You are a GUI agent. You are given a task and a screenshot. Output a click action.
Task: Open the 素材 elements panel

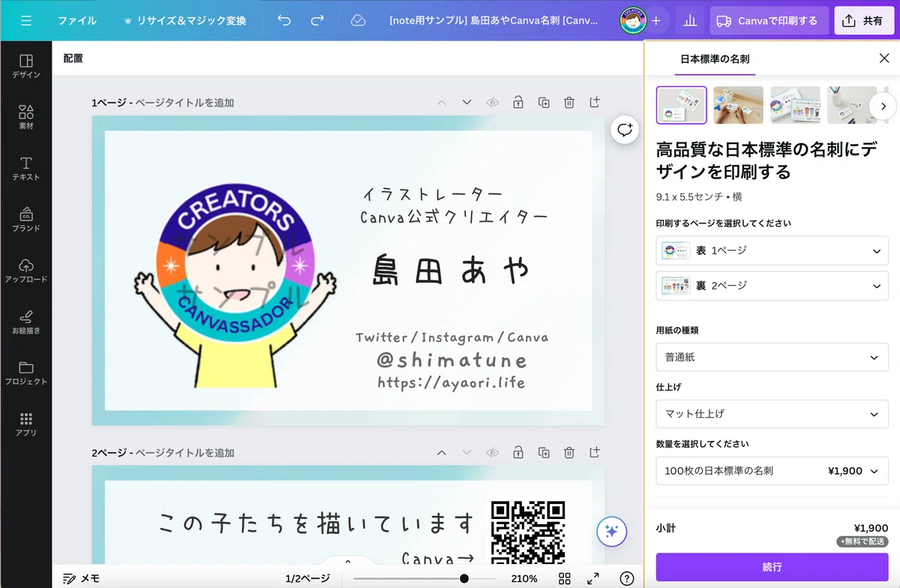[25, 117]
